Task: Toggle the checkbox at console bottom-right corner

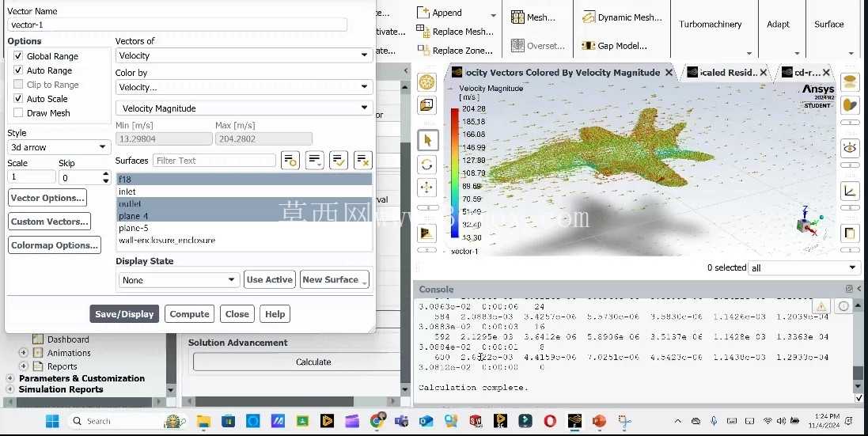Action: (859, 398)
